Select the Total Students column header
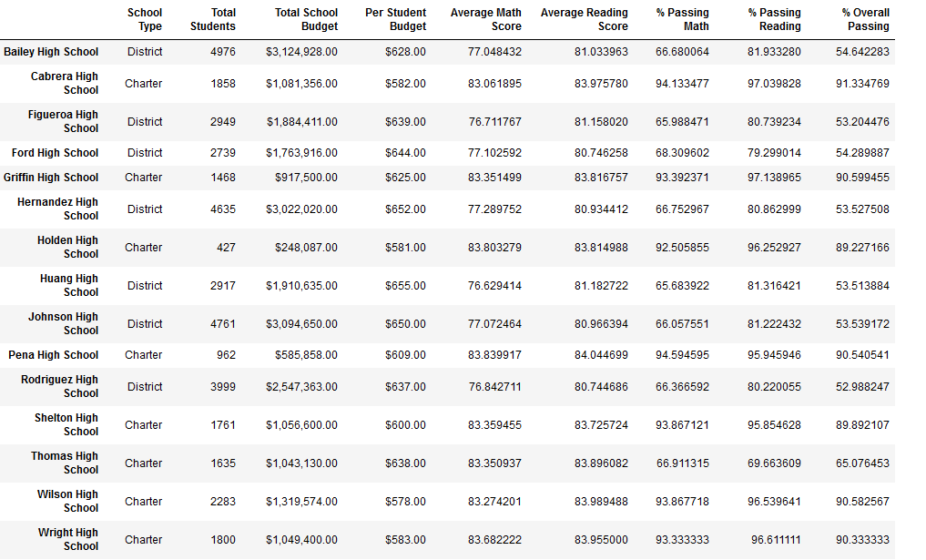The height and width of the screenshot is (560, 926). 212,19
